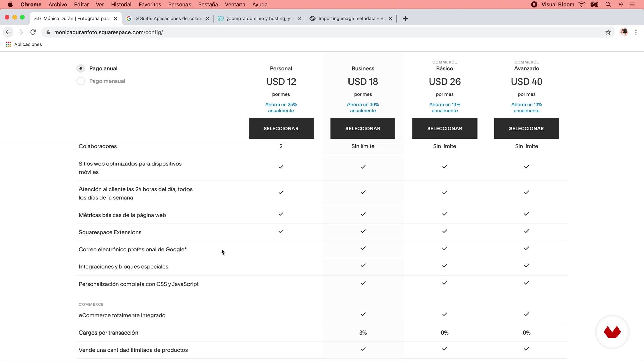Click Cargos por transacción label
This screenshot has width=644, height=362.
(x=108, y=333)
